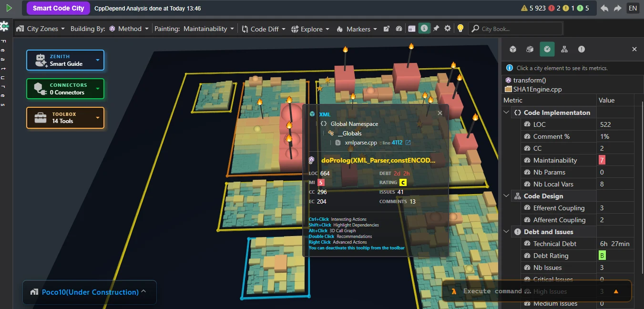
Task: Open the settings gear in the toolbar
Action: (x=448, y=29)
